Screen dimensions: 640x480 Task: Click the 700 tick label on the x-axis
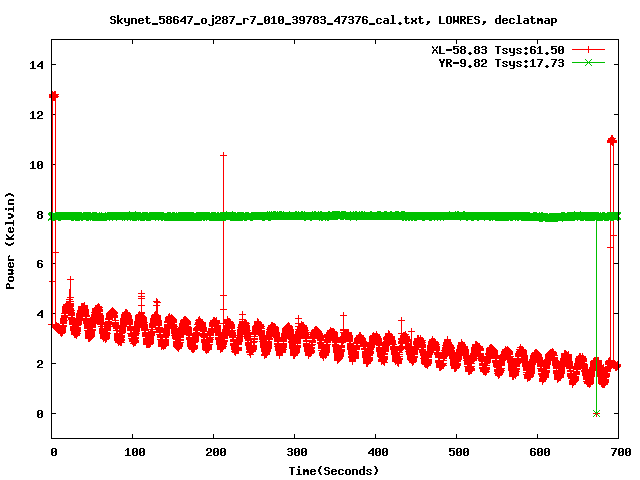coord(621,452)
